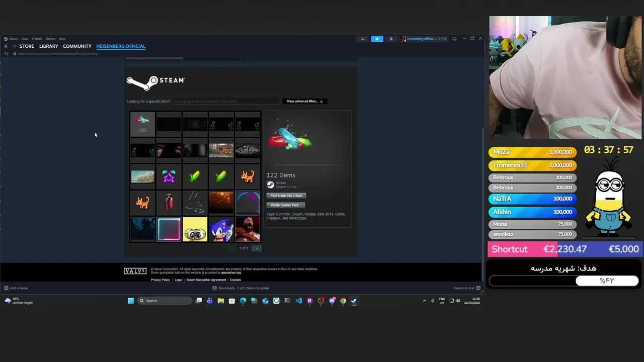Expand Show advanced filters

305,101
